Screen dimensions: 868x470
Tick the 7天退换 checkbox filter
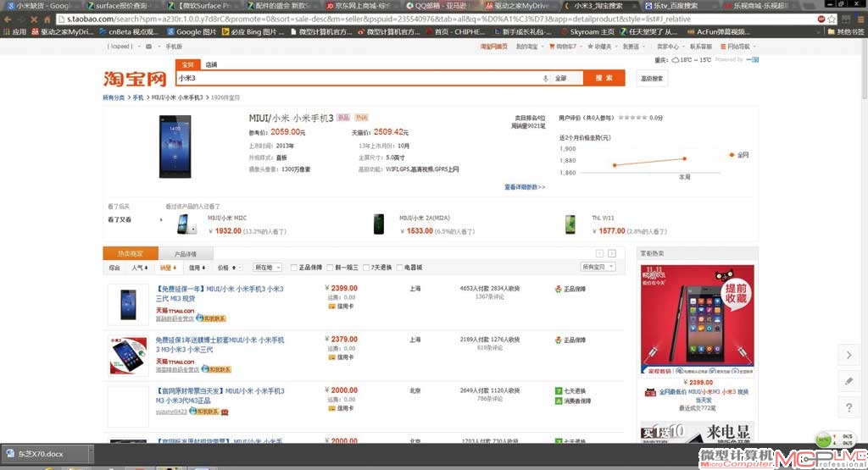[366, 268]
